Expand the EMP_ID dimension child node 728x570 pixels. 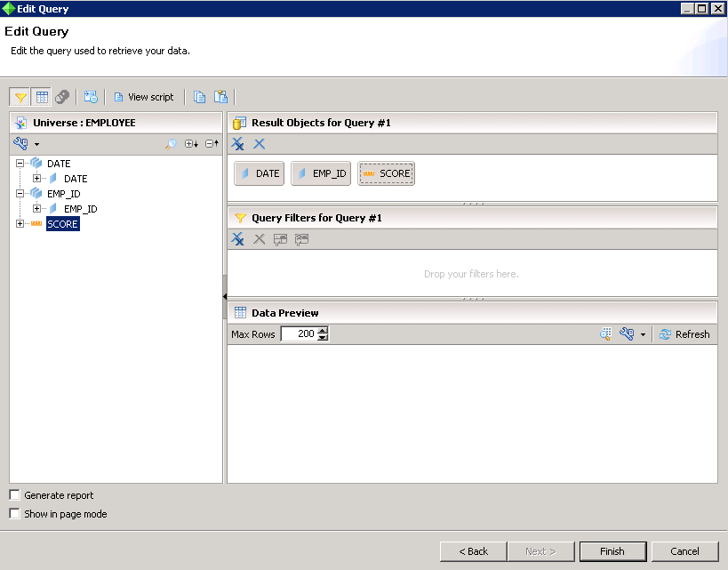tap(37, 209)
